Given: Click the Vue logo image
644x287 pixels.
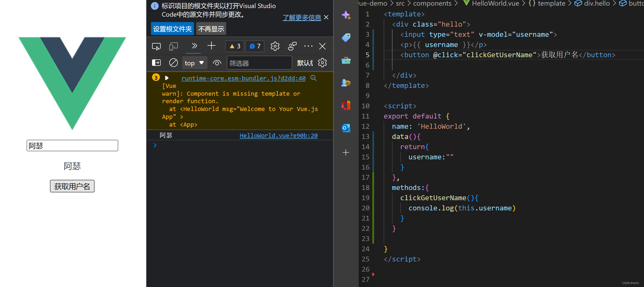Looking at the screenshot, I should pyautogui.click(x=72, y=83).
